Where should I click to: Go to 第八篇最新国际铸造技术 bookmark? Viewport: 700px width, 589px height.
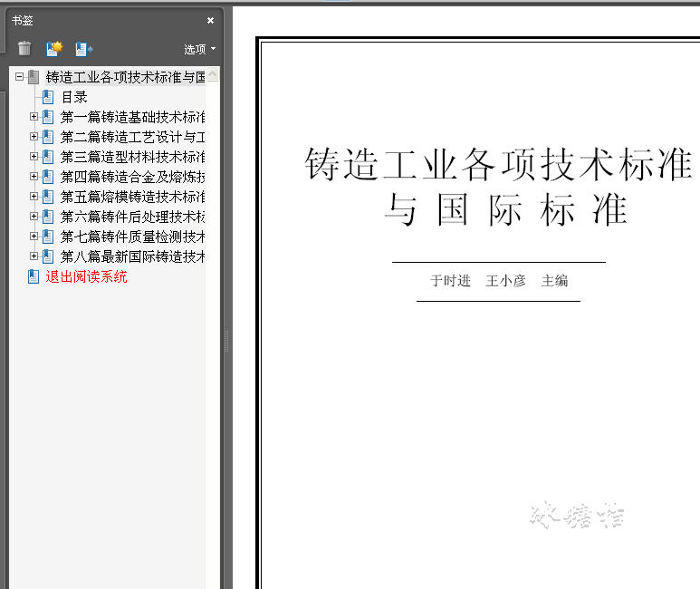(132, 256)
